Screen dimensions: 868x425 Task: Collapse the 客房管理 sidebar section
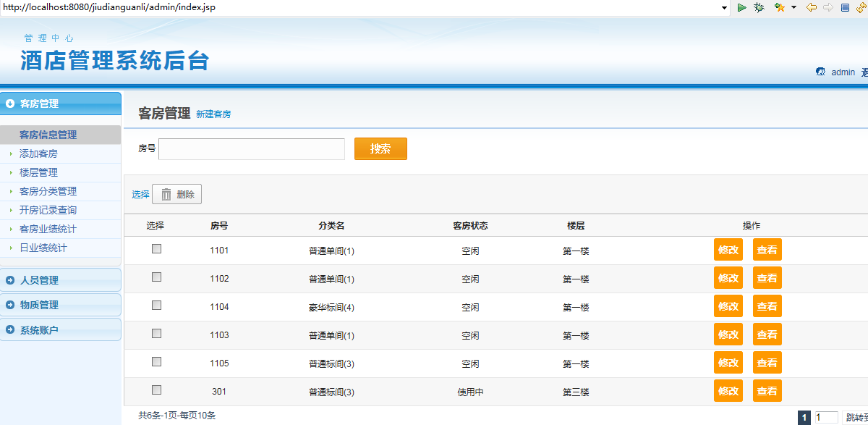(60, 104)
